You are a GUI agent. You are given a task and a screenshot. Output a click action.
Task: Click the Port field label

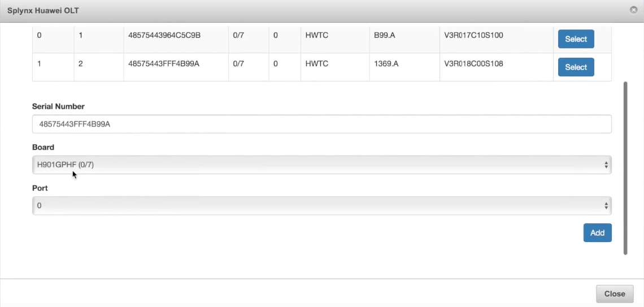[x=40, y=188]
